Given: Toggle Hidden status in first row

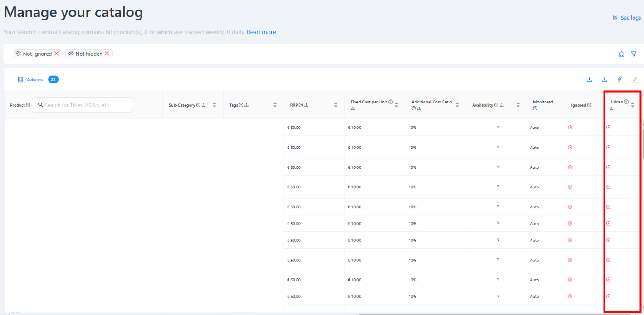Looking at the screenshot, I should [x=608, y=128].
